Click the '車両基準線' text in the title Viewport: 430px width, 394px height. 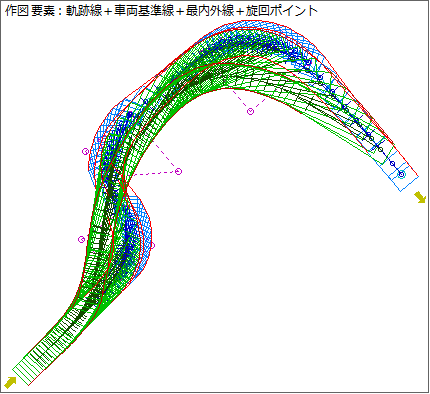(144, 11)
